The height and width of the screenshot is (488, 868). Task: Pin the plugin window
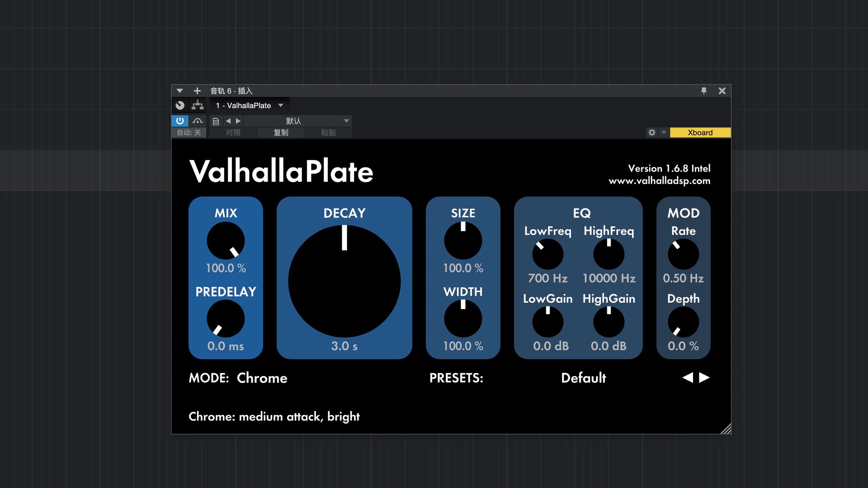(704, 91)
